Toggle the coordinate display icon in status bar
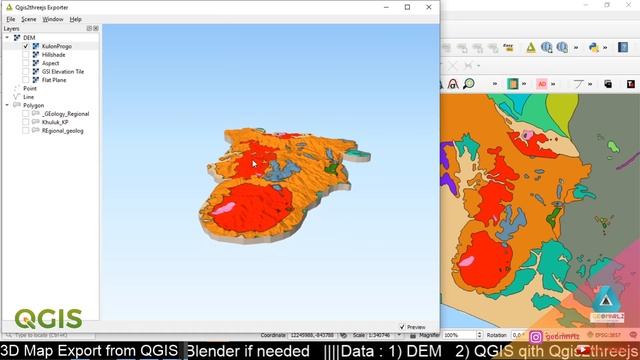This screenshot has height=360, width=640. pos(344,335)
